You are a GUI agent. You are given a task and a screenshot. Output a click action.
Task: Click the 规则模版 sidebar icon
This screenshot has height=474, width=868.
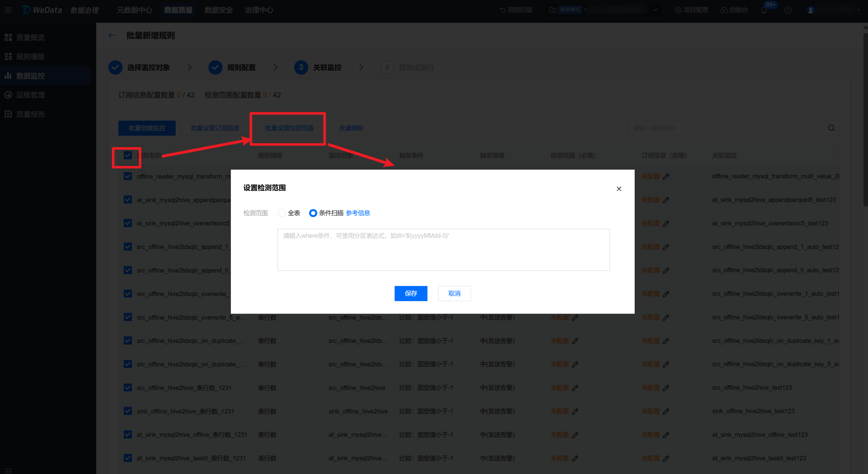[9, 56]
